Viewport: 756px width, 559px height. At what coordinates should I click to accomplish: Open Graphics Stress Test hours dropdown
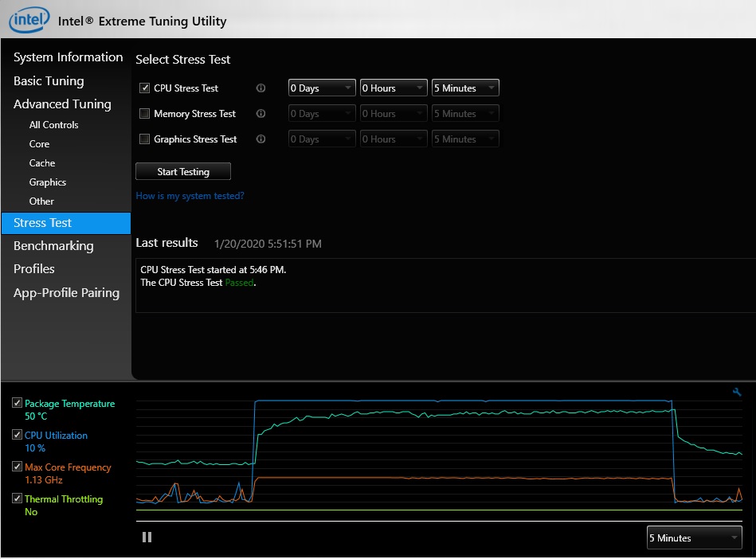coord(394,139)
